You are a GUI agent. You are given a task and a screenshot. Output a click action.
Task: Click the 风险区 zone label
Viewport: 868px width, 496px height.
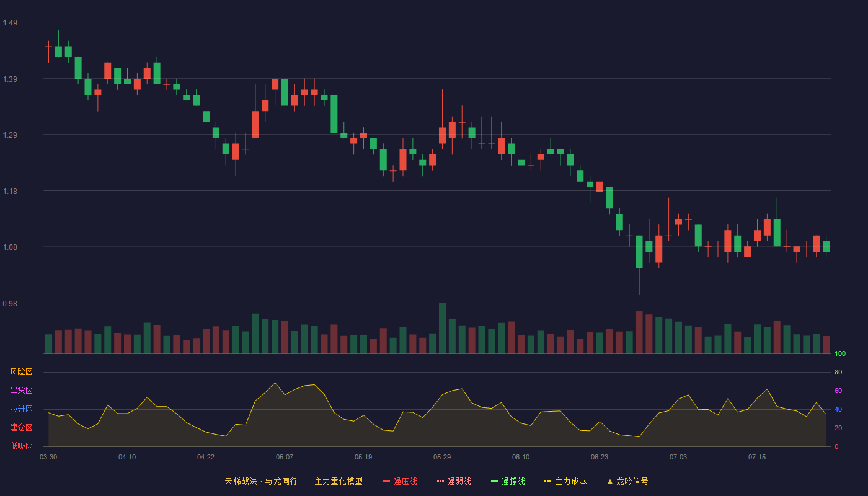coord(21,372)
